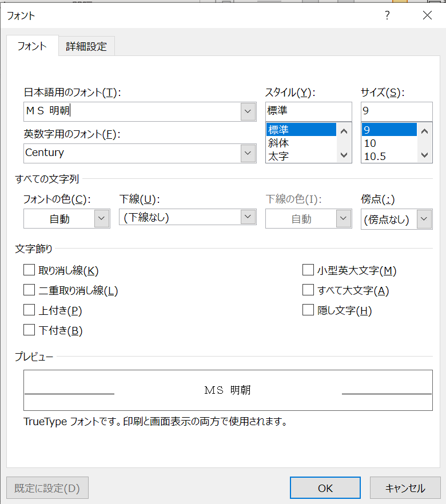Enable すべて大文字 formatting
Image resolution: width=446 pixels, height=504 pixels.
308,289
